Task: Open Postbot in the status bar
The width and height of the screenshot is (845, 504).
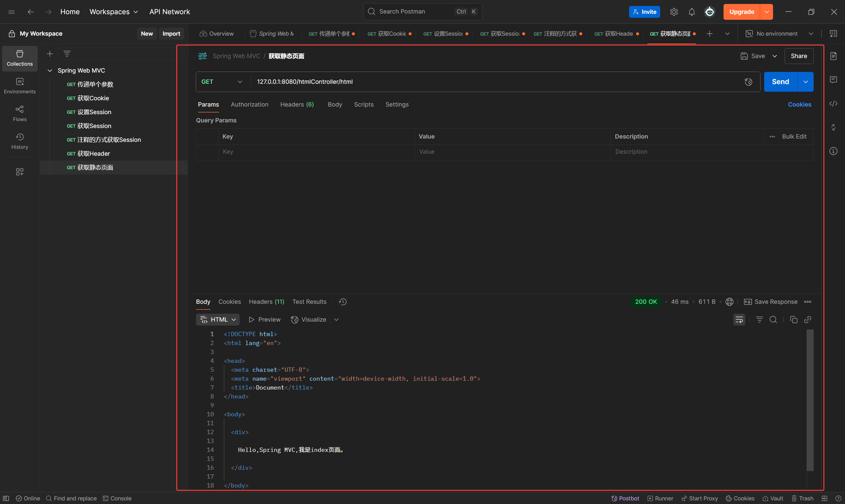Action: click(625, 498)
